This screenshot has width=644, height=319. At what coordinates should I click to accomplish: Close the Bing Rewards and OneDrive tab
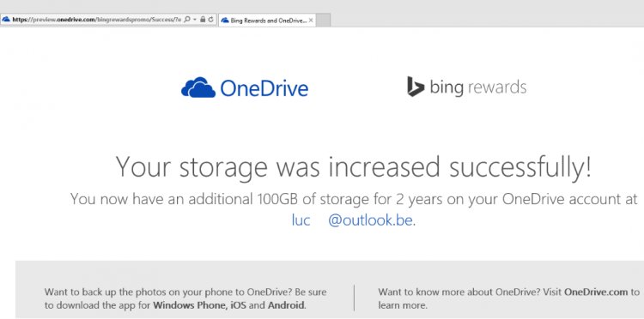click(311, 20)
